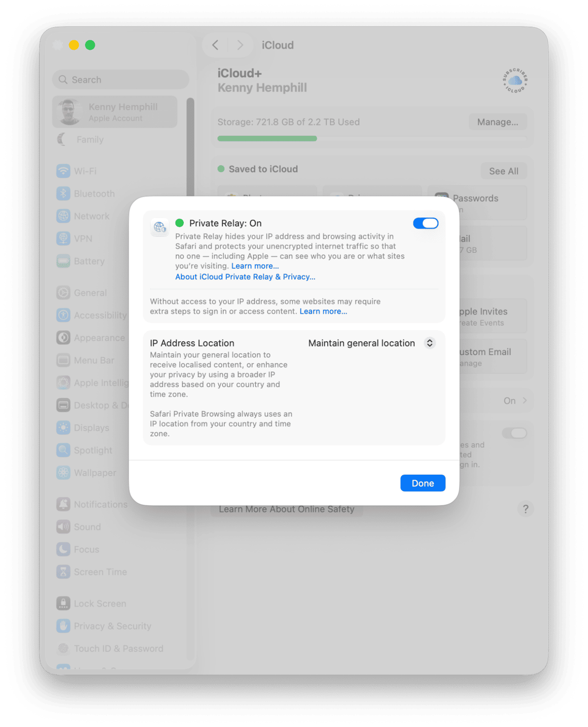This screenshot has width=588, height=727.
Task: Click the Screen Time hourglass icon
Action: tap(63, 572)
